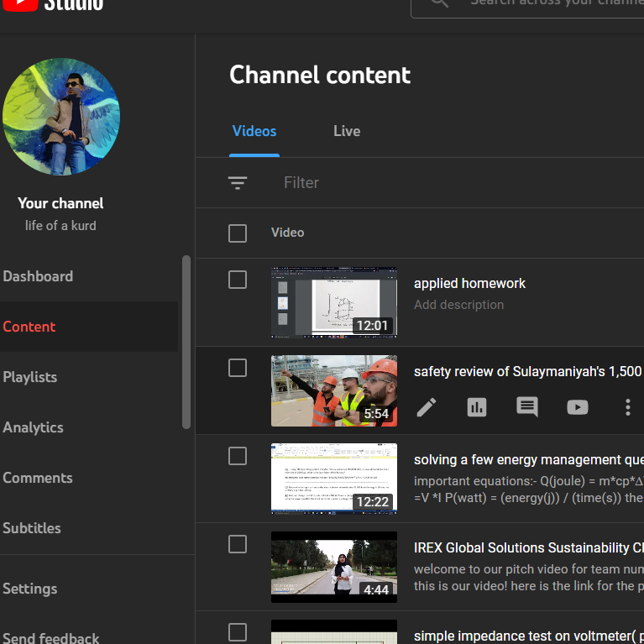Open Settings in the sidebar
The height and width of the screenshot is (644, 644).
(89, 589)
